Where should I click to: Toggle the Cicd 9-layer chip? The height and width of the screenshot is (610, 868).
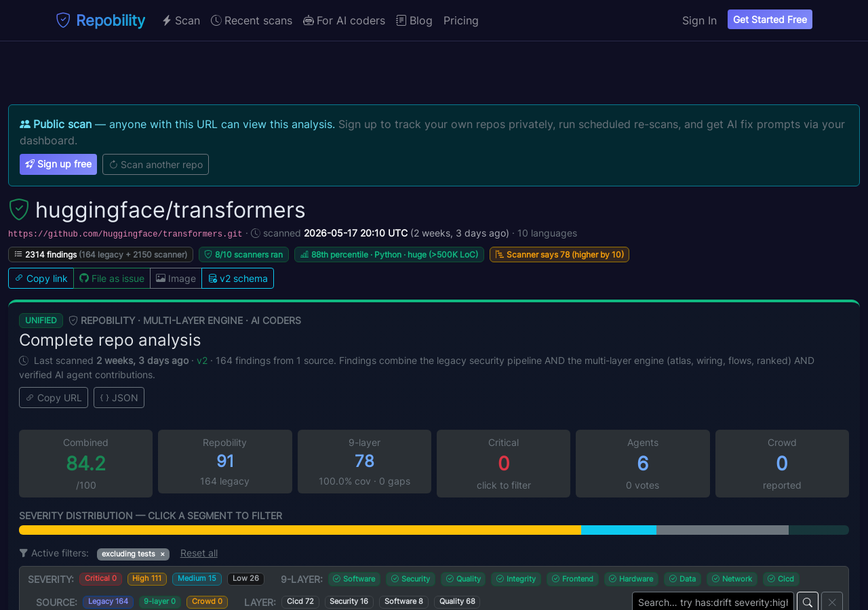pos(781,579)
